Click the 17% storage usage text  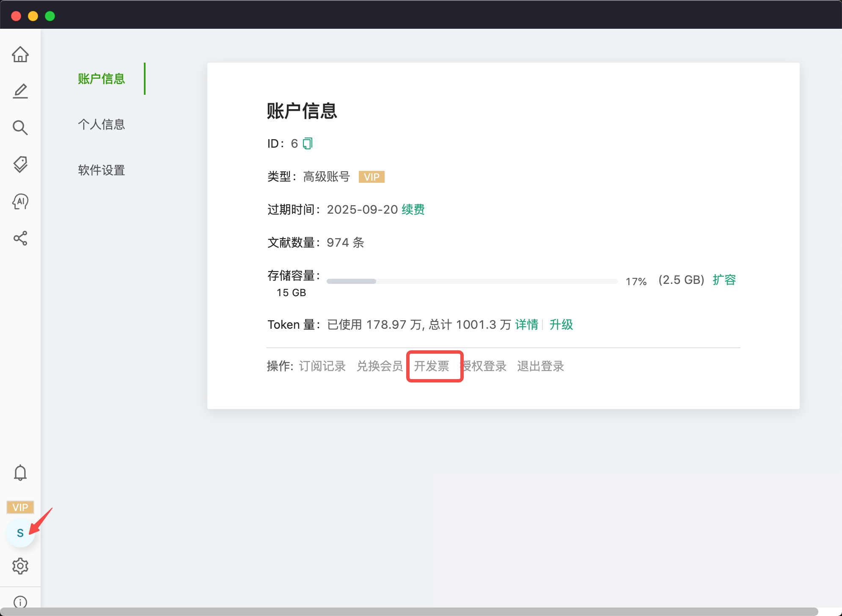coord(636,281)
